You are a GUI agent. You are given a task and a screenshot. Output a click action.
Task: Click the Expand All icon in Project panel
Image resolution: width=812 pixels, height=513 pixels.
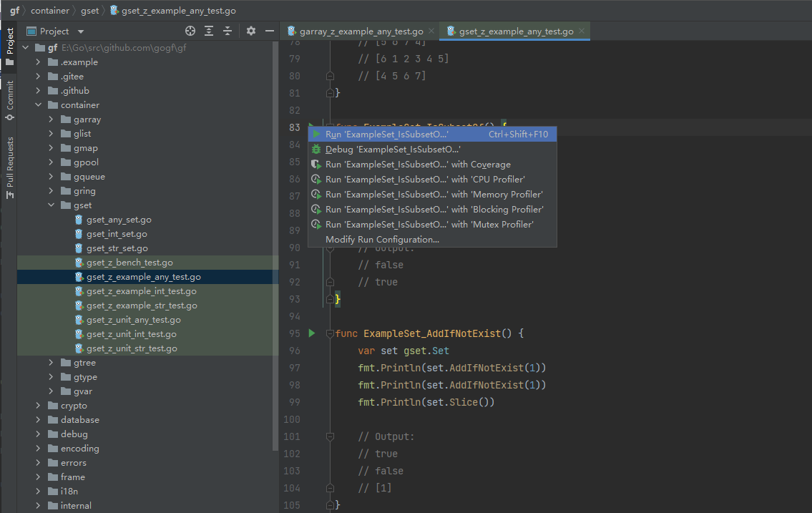tap(209, 31)
